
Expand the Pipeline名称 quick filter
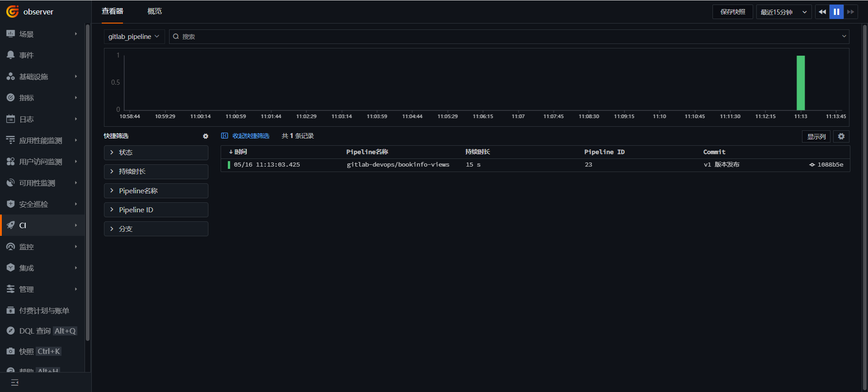156,191
